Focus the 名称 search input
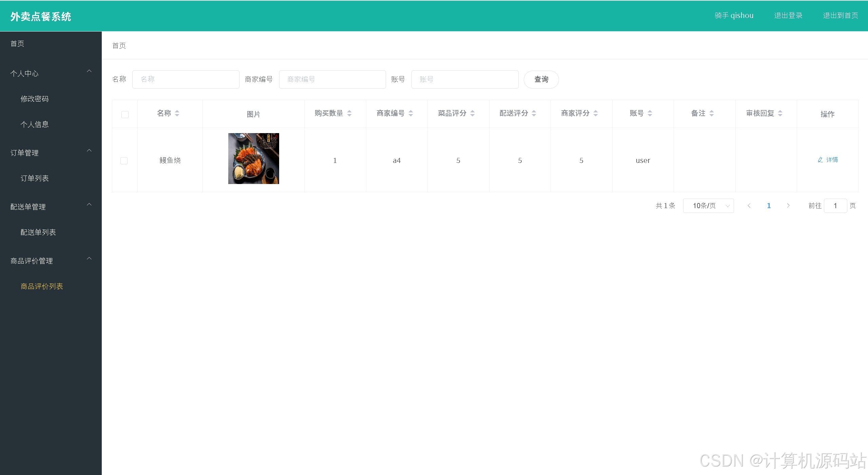This screenshot has width=868, height=475. [x=186, y=79]
